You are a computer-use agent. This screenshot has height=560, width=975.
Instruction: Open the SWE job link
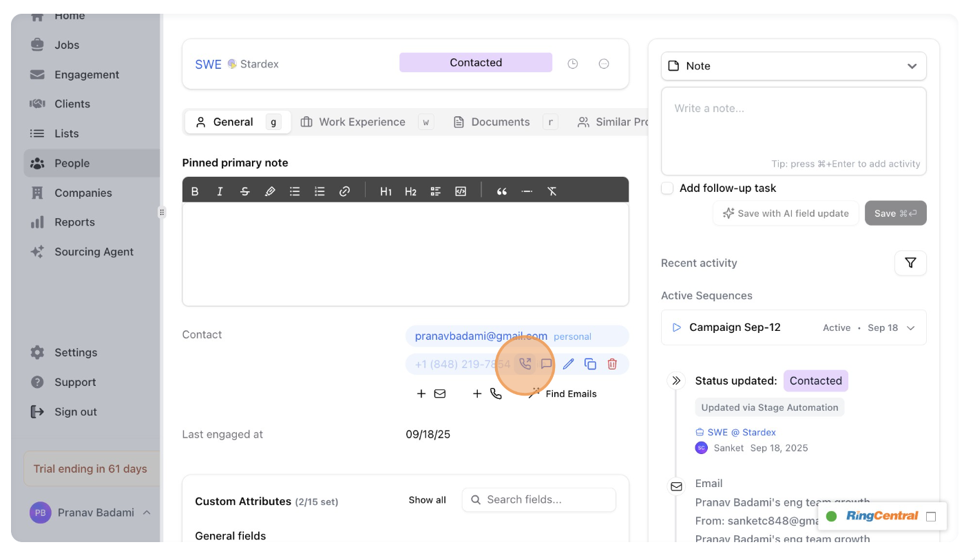pos(208,64)
